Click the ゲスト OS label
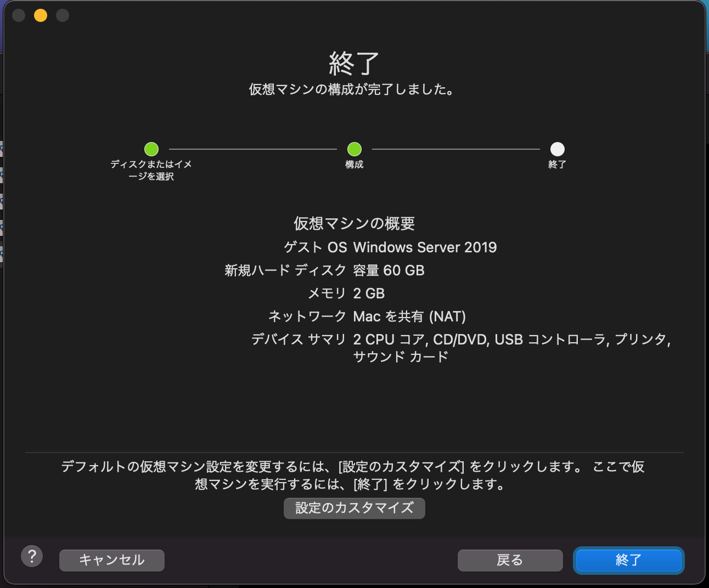 point(316,247)
